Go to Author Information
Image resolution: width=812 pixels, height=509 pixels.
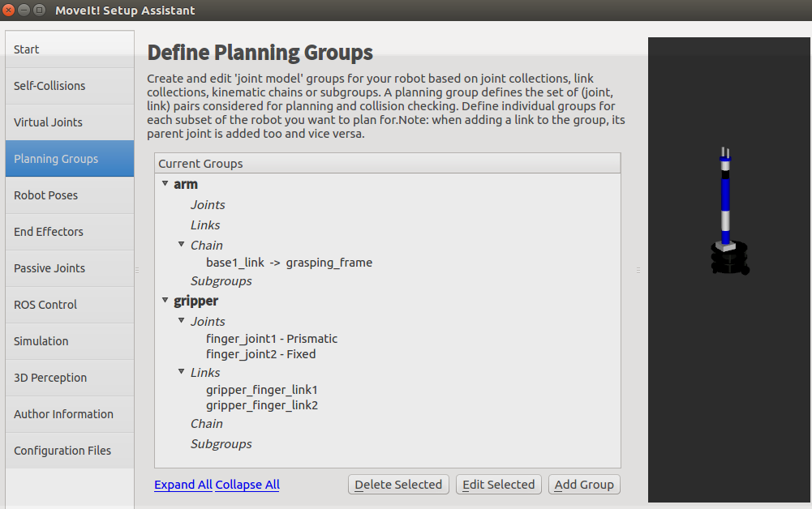coord(70,414)
